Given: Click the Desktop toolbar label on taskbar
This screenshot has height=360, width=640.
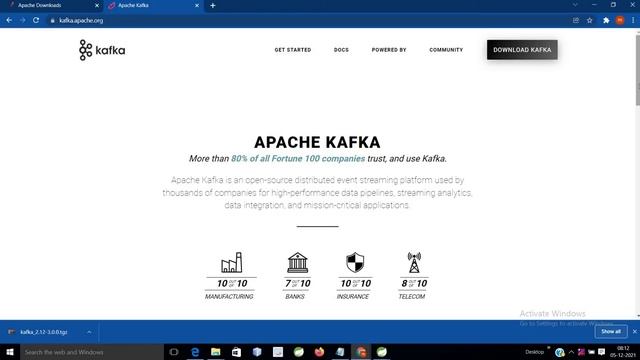Looking at the screenshot, I should [x=534, y=352].
